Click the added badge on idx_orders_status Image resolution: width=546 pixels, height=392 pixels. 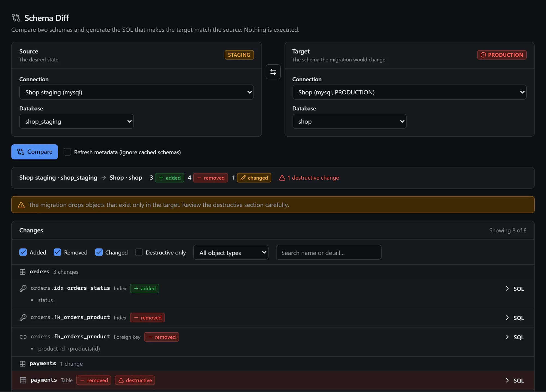145,289
